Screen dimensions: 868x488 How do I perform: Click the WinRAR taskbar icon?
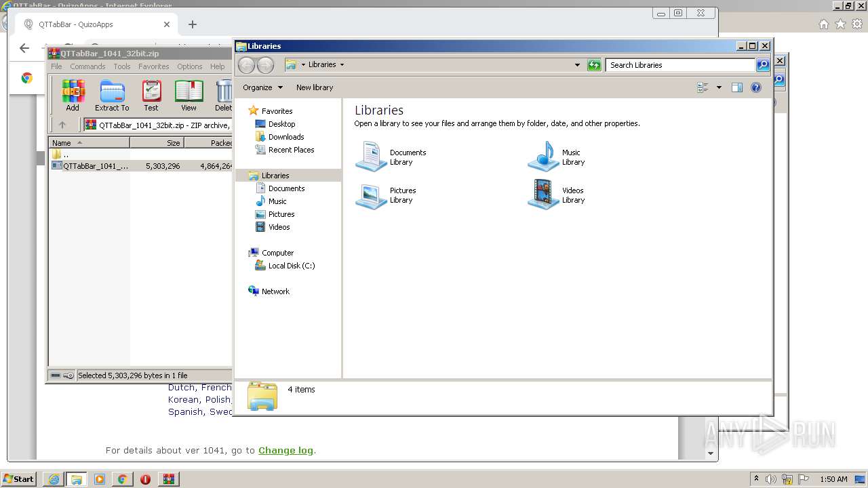[168, 479]
